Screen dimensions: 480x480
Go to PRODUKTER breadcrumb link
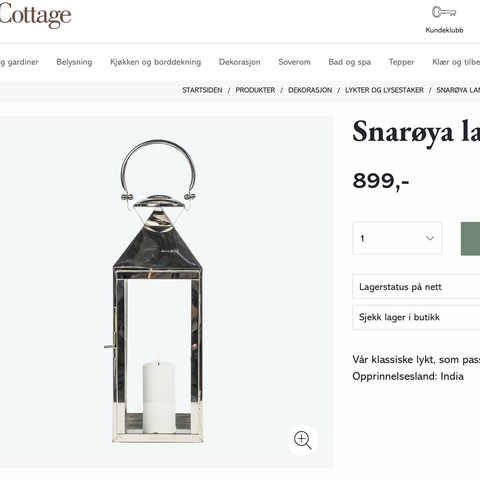pyautogui.click(x=255, y=90)
